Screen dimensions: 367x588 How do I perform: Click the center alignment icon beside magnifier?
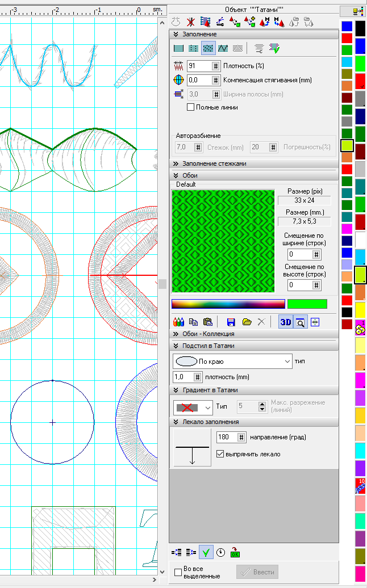(x=315, y=322)
